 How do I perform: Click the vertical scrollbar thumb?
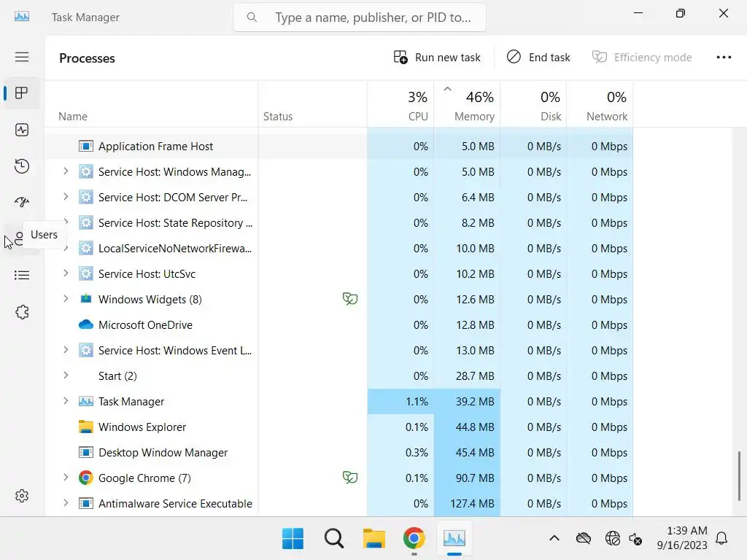tap(740, 475)
